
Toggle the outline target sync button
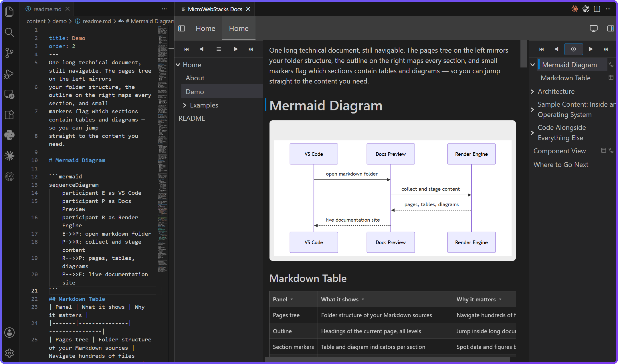573,49
